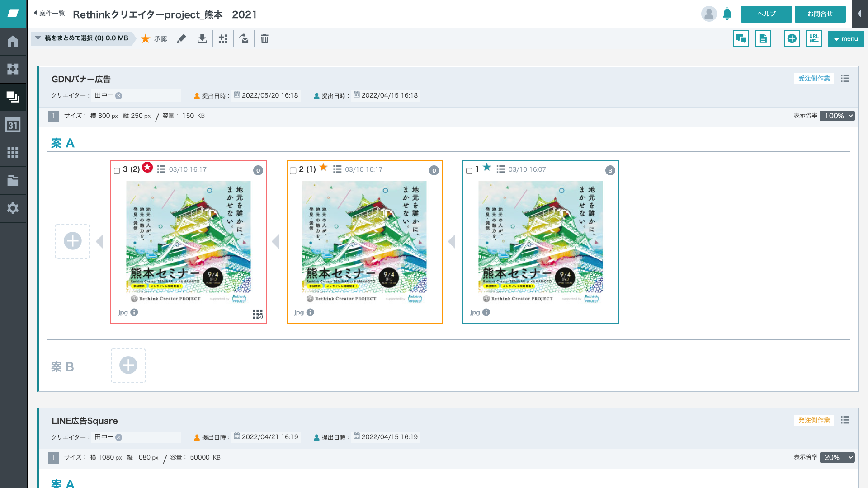Open the user profile avatar

pyautogui.click(x=709, y=14)
